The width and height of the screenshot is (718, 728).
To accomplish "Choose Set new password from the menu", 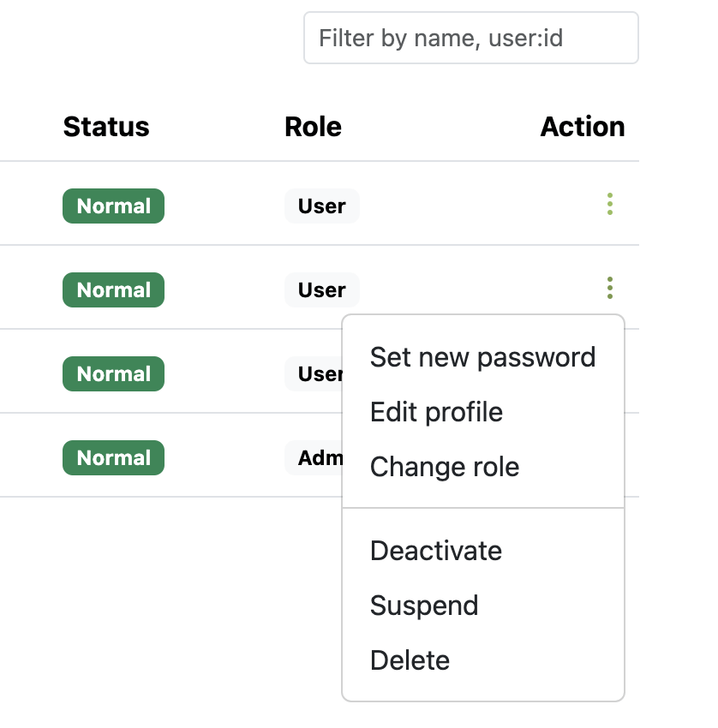I will 482,357.
